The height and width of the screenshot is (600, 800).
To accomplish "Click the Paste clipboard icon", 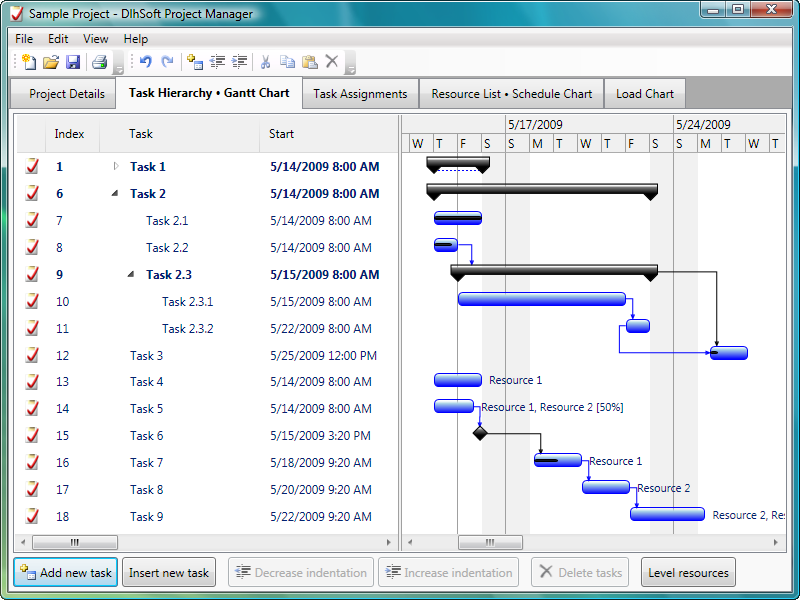I will (x=310, y=62).
